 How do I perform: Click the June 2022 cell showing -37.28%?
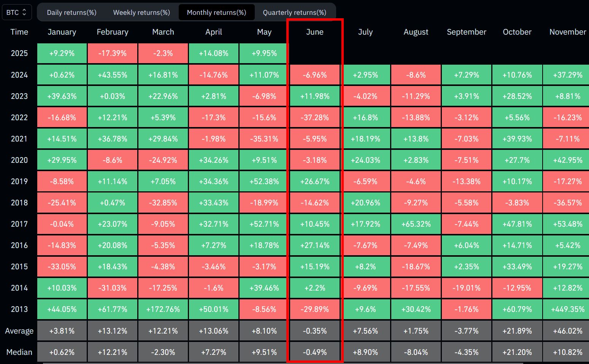click(314, 118)
